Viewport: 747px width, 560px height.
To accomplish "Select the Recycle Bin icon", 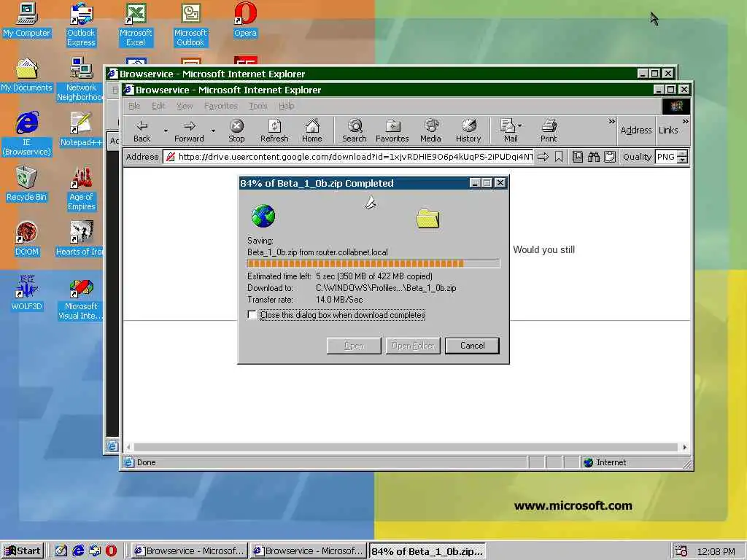I will (x=27, y=184).
